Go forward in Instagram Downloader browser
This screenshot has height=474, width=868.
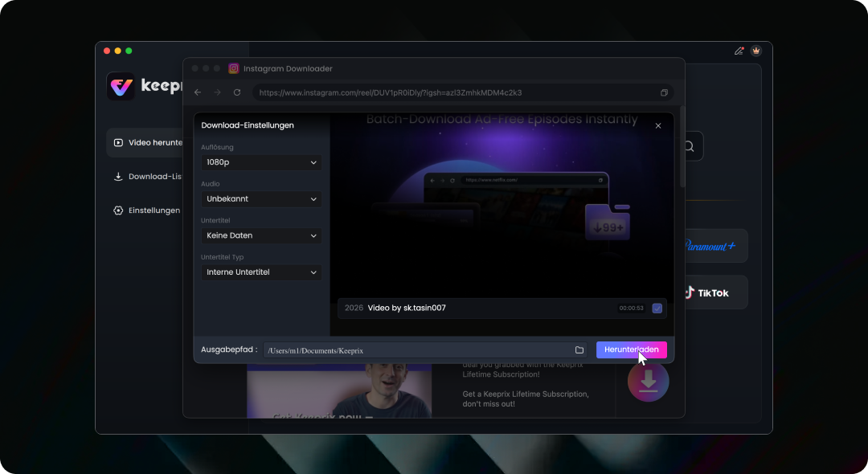pos(218,92)
